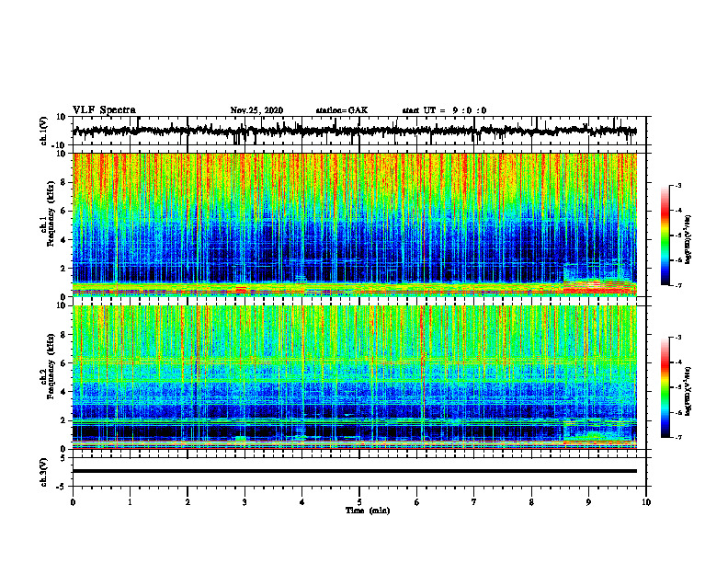Screen dimensions: 728x563
Task: Click the ch.2 "Frequency (kHz)" axis label
Action: click(x=51, y=366)
